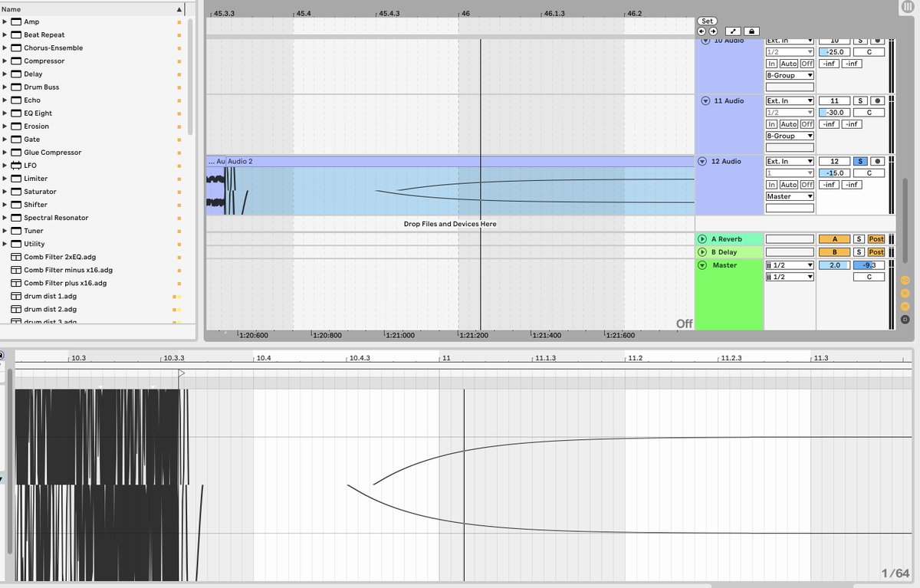Jump to next locator arrow
Viewport: 920px width, 588px height.
711,31
